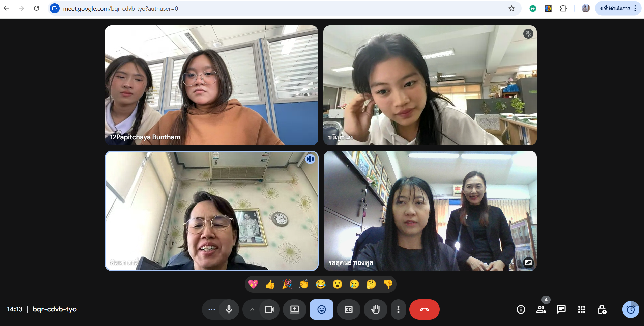The height and width of the screenshot is (326, 644).
Task: Show meeting details info
Action: (521, 309)
